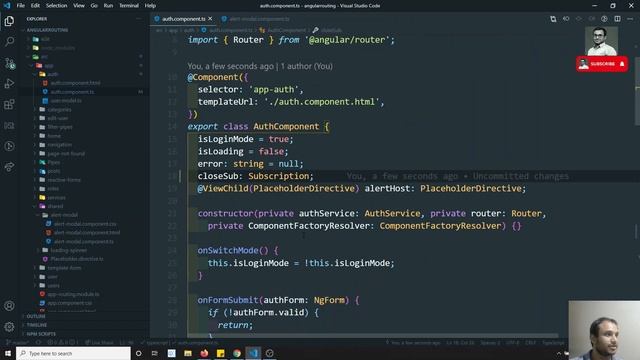Select auth.component.ts in the explorer
The width and height of the screenshot is (640, 360).
pyautogui.click(x=73, y=92)
